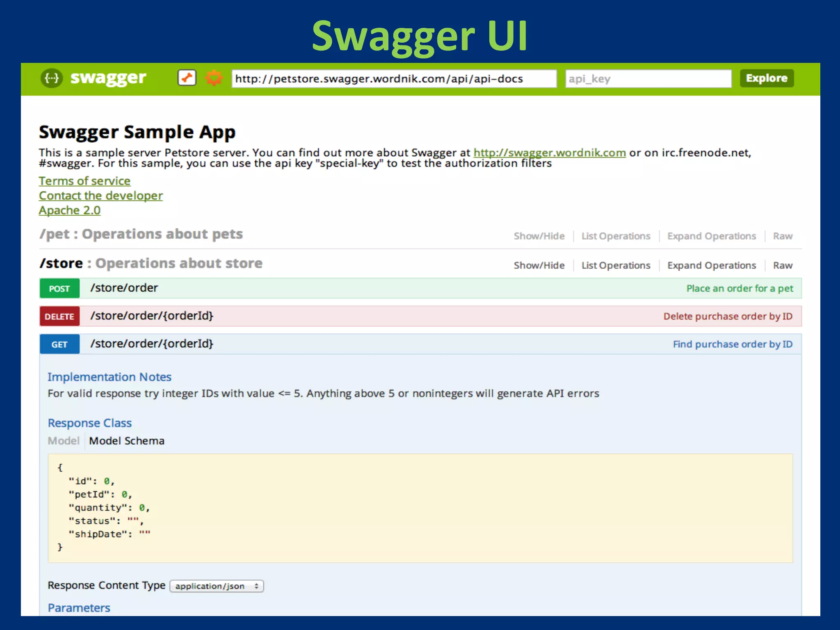Click the Response Class heading
The width and height of the screenshot is (840, 630).
click(90, 423)
